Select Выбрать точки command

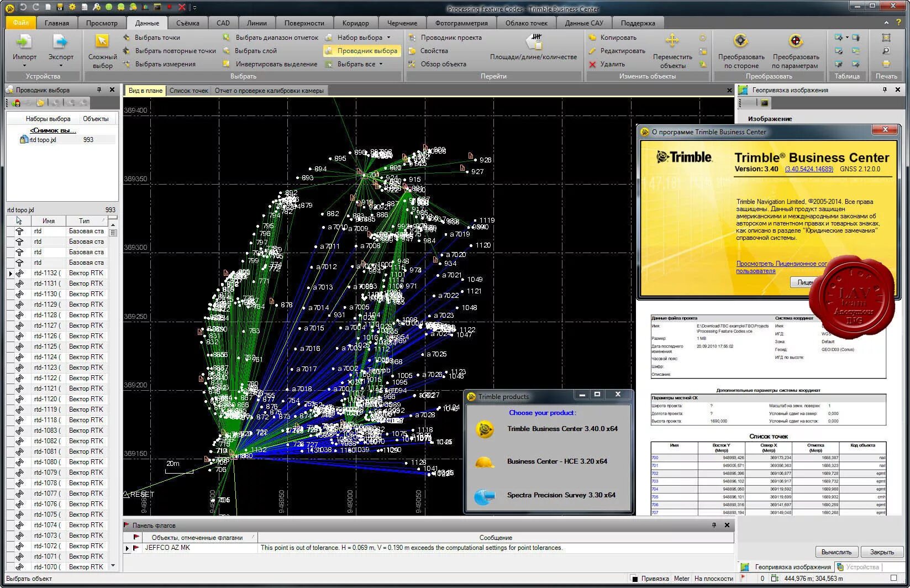[x=151, y=38]
